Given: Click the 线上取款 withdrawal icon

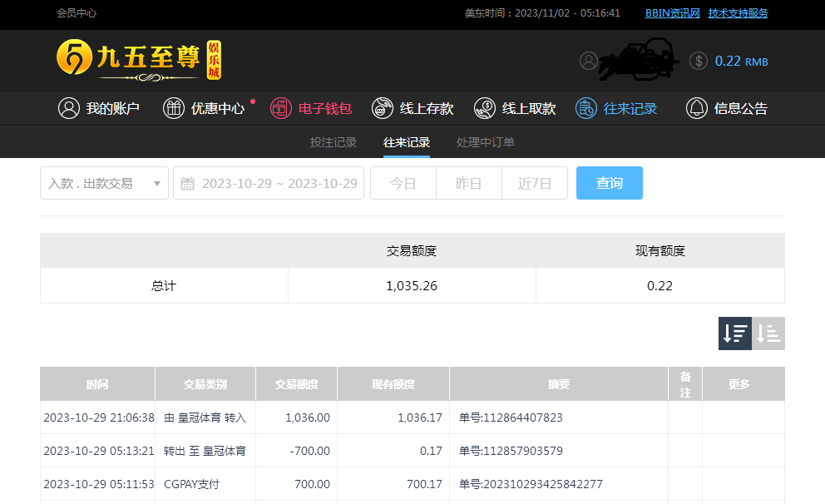Looking at the screenshot, I should (x=485, y=108).
